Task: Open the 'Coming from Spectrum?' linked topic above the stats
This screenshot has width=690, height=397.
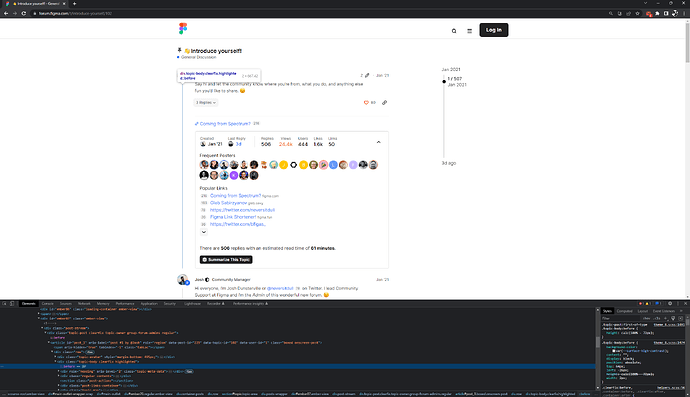Action: 225,124
